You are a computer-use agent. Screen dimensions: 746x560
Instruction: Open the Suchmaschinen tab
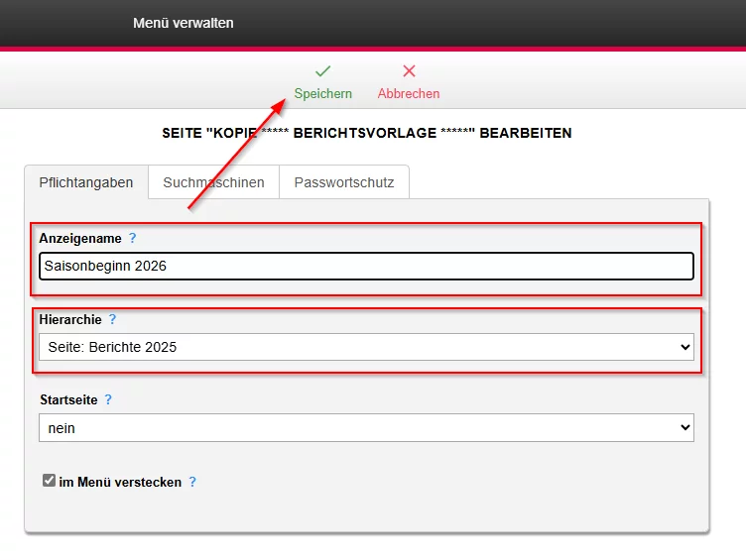click(213, 182)
